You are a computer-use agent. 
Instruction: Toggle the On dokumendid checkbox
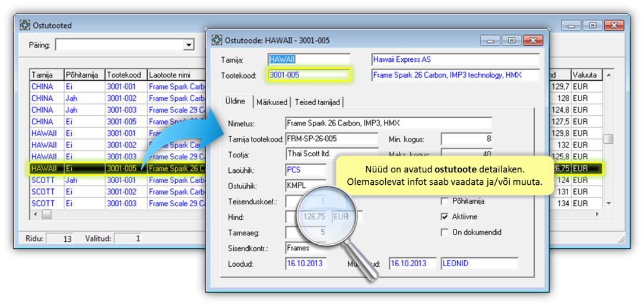pyautogui.click(x=445, y=232)
